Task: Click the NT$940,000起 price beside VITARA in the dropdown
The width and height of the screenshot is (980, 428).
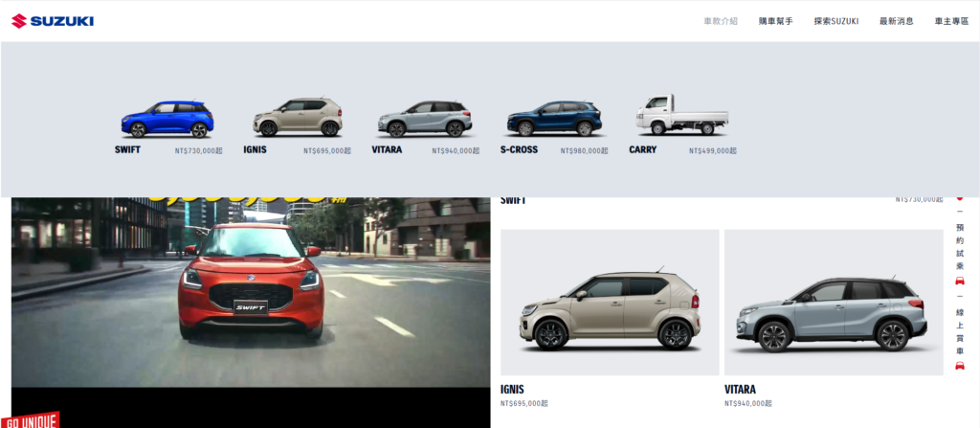Action: 456,150
